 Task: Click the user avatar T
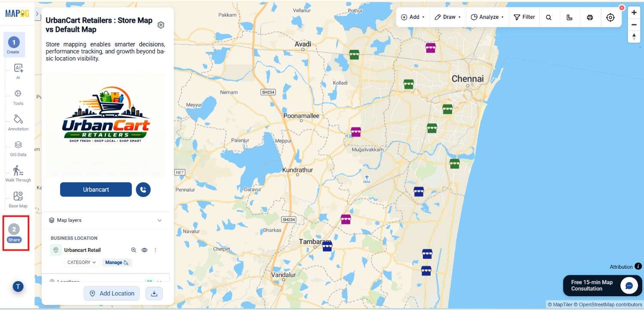[x=18, y=287]
